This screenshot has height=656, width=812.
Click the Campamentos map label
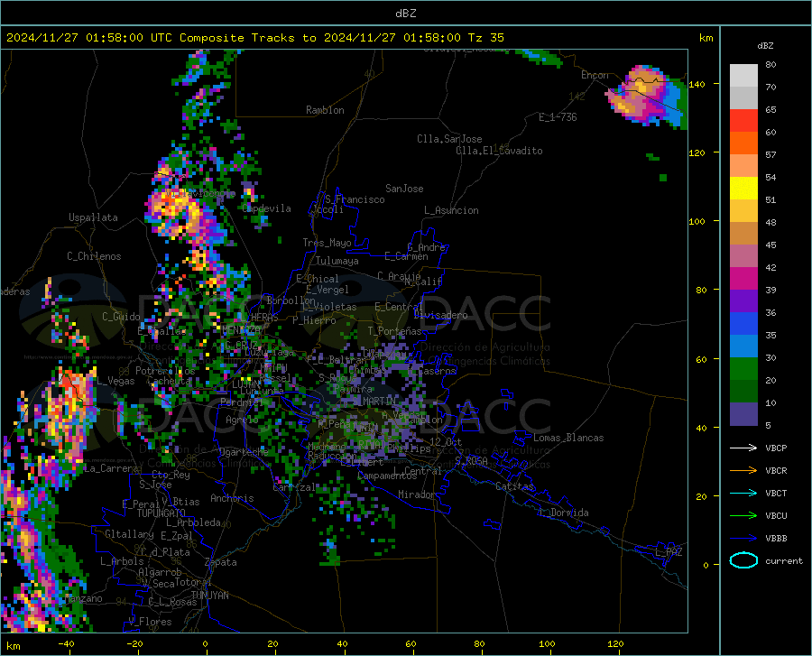(x=387, y=476)
